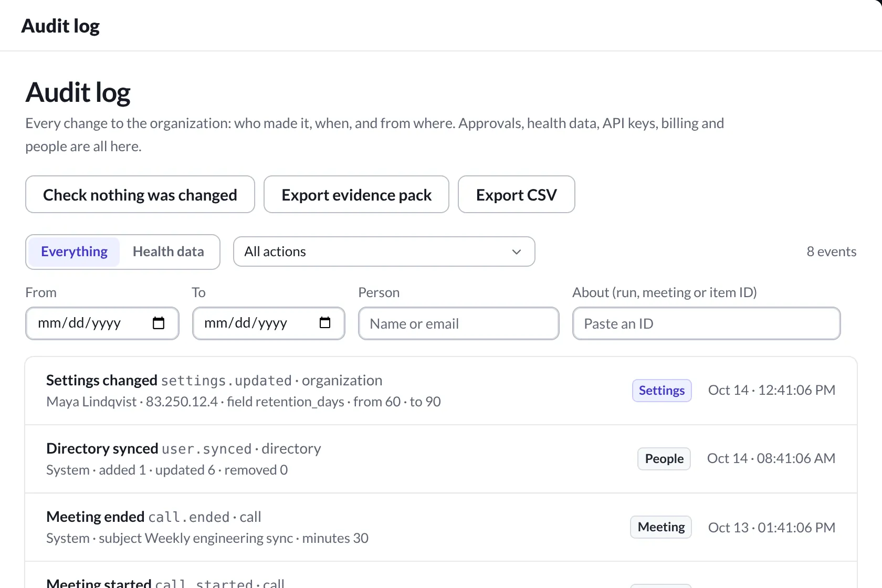Screen dimensions: 882x588
Task: Click the People tag on Directory synced row
Action: tap(664, 459)
